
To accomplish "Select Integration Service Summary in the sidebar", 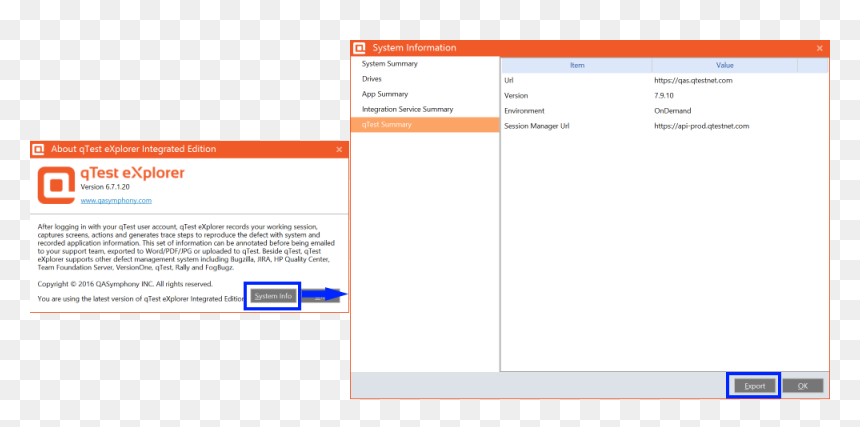I will (x=425, y=110).
